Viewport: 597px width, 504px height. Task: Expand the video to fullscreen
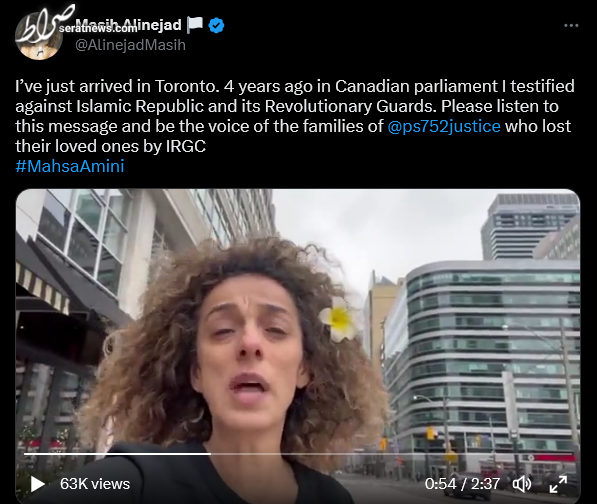pos(558,484)
